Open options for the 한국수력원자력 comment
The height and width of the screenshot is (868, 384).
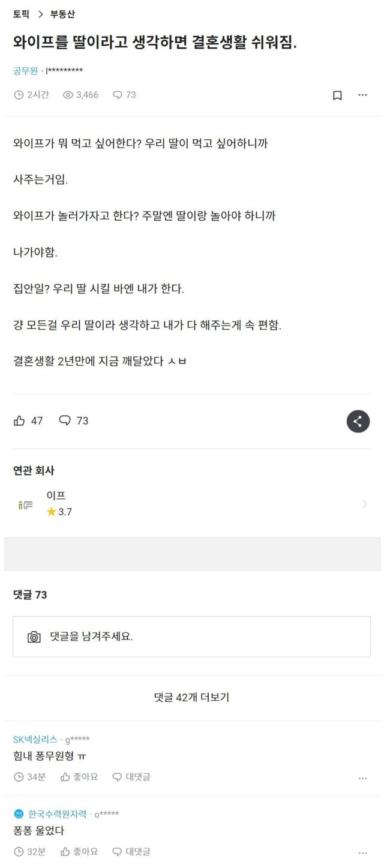362,852
